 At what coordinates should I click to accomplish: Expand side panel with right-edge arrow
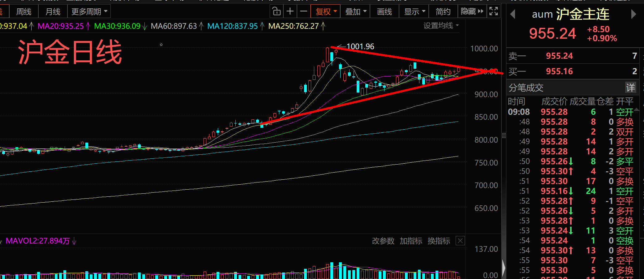[x=504, y=267]
